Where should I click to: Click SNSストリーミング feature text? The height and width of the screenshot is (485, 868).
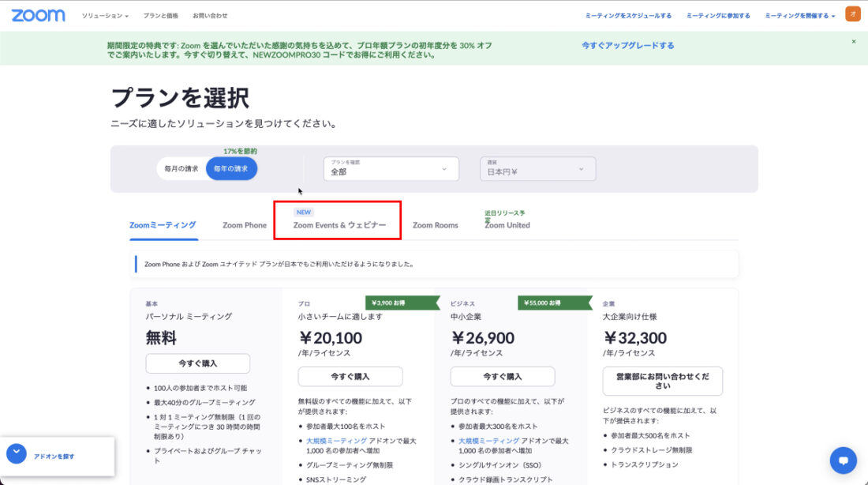336,480
